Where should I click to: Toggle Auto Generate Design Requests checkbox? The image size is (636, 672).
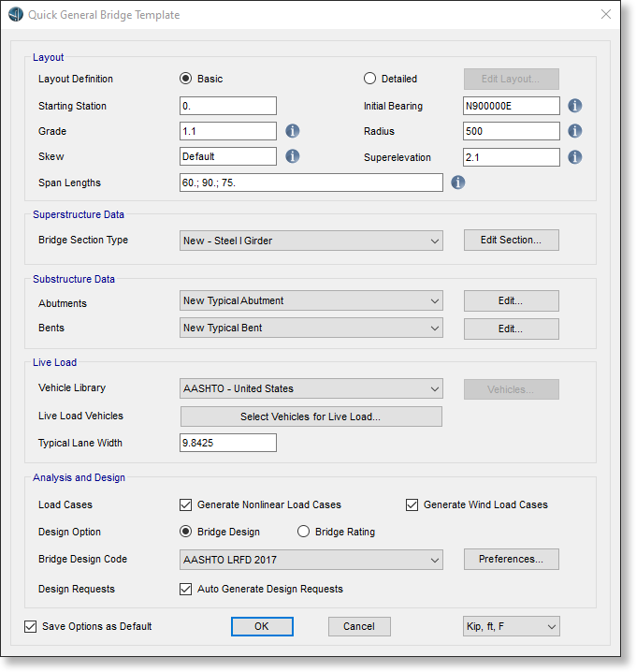tap(185, 589)
